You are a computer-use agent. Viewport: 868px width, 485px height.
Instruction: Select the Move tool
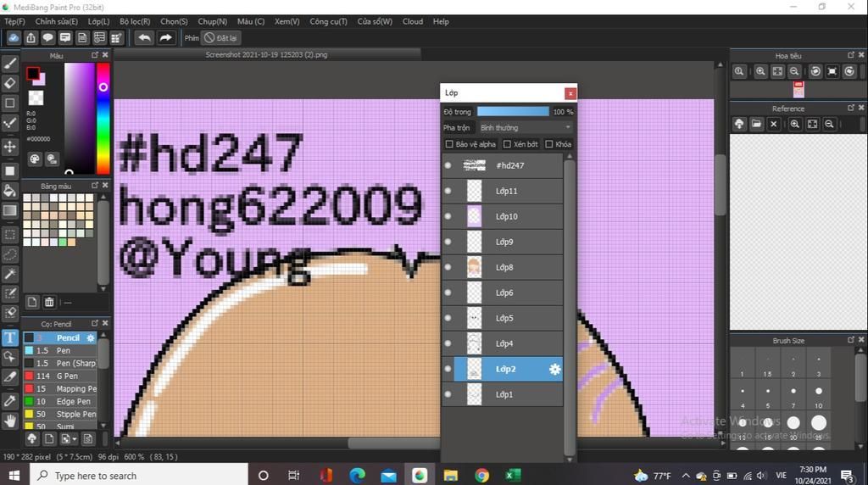tap(10, 147)
